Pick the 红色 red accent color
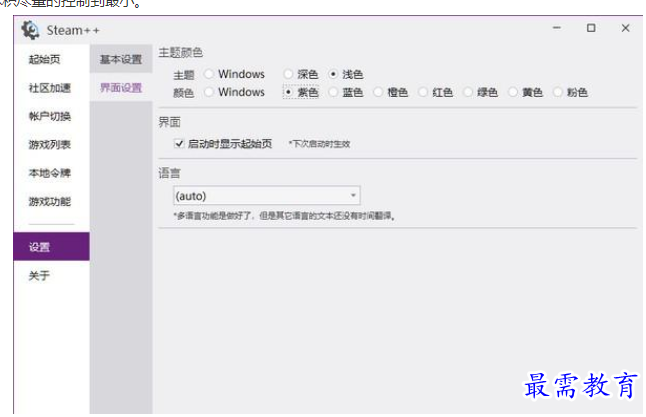646x417 pixels. pyautogui.click(x=436, y=92)
